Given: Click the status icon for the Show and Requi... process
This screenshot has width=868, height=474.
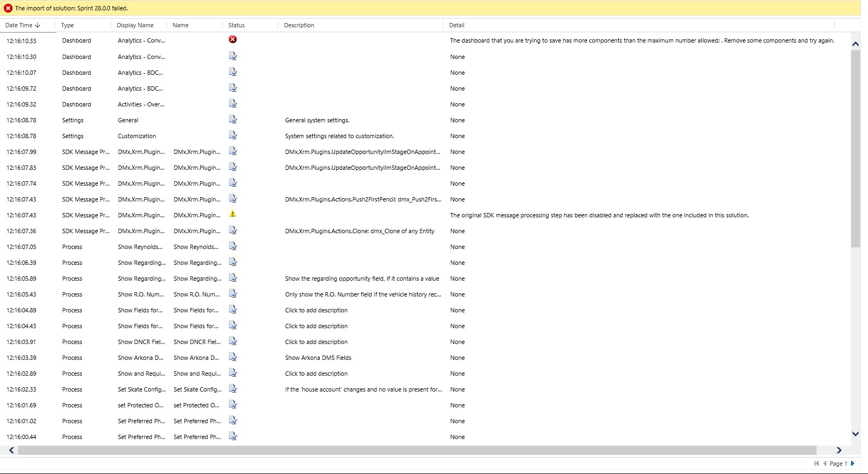Looking at the screenshot, I should 233,372.
